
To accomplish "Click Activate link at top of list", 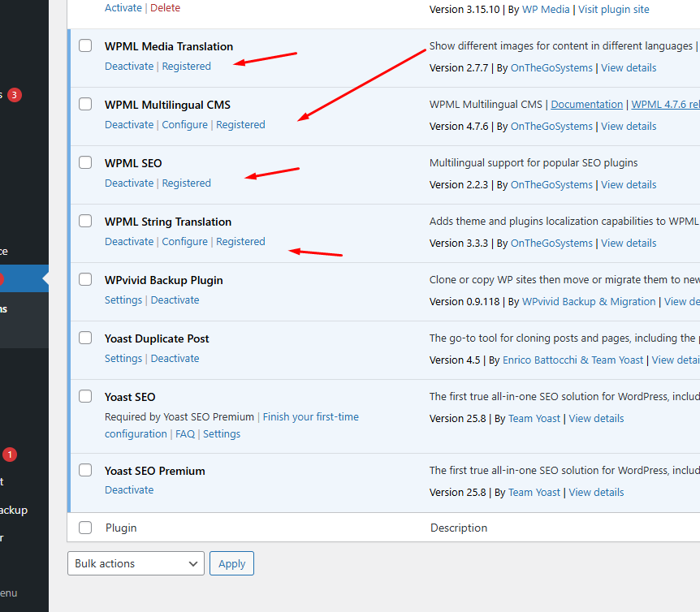I will pyautogui.click(x=123, y=7).
